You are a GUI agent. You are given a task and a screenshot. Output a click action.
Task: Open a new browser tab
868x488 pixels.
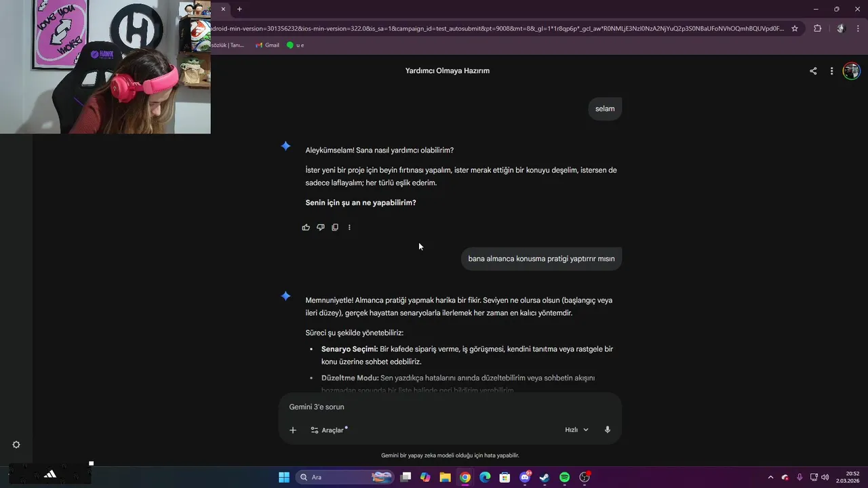tap(239, 9)
